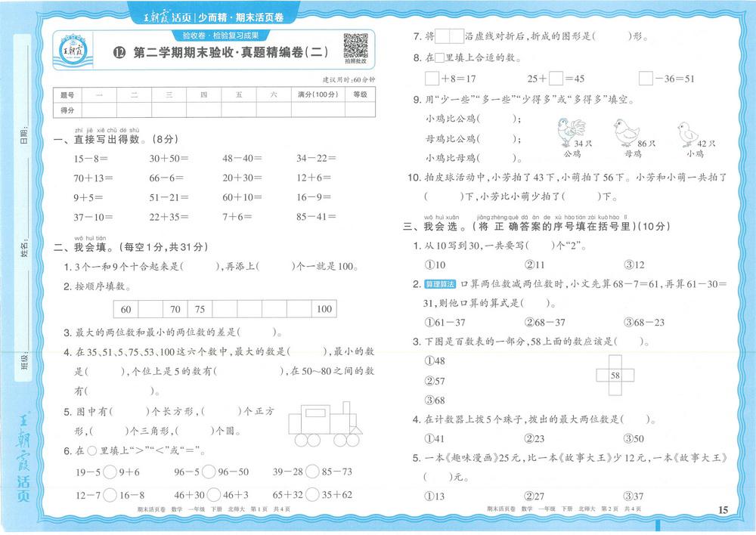The image size is (756, 535).
Task: Choose option ①13
Action: pos(435,496)
